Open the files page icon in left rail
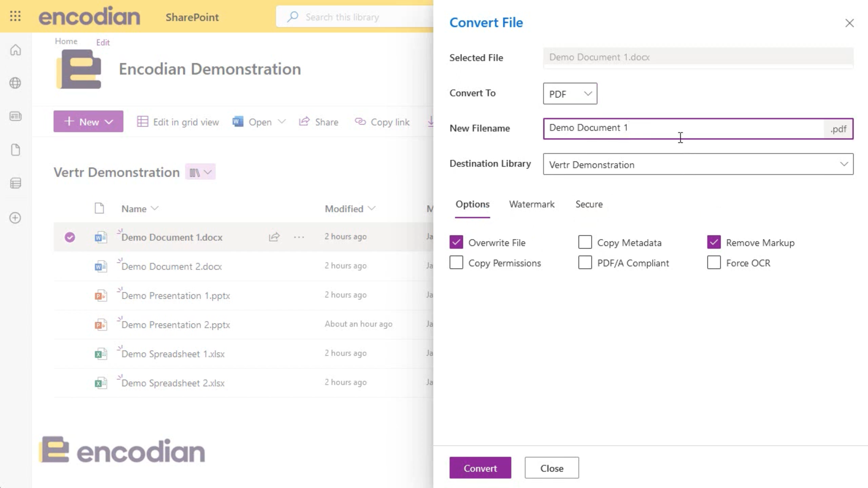Screen dimensions: 868x488 click(x=15, y=150)
